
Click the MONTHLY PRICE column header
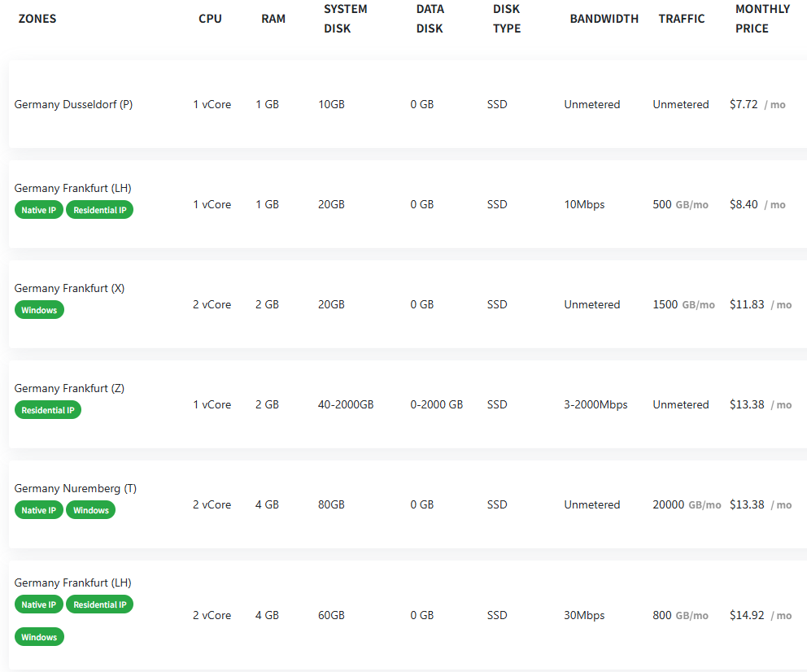coord(762,19)
